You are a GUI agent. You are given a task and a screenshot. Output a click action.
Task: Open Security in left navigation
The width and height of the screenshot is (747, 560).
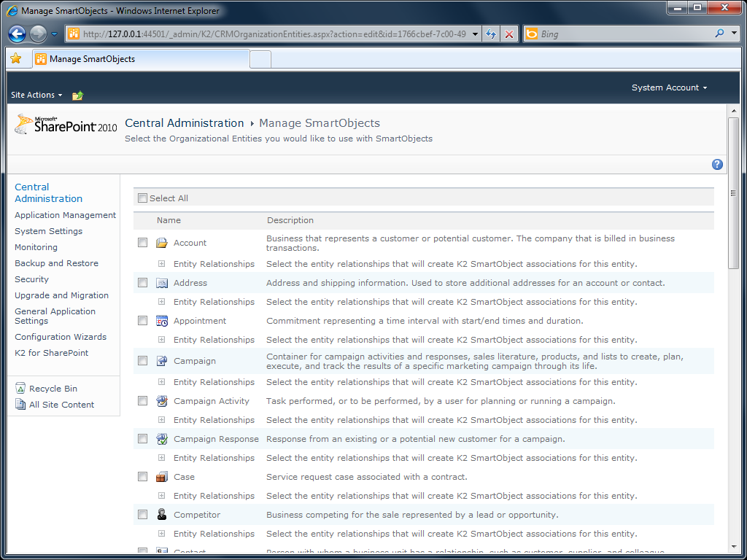pos(32,279)
